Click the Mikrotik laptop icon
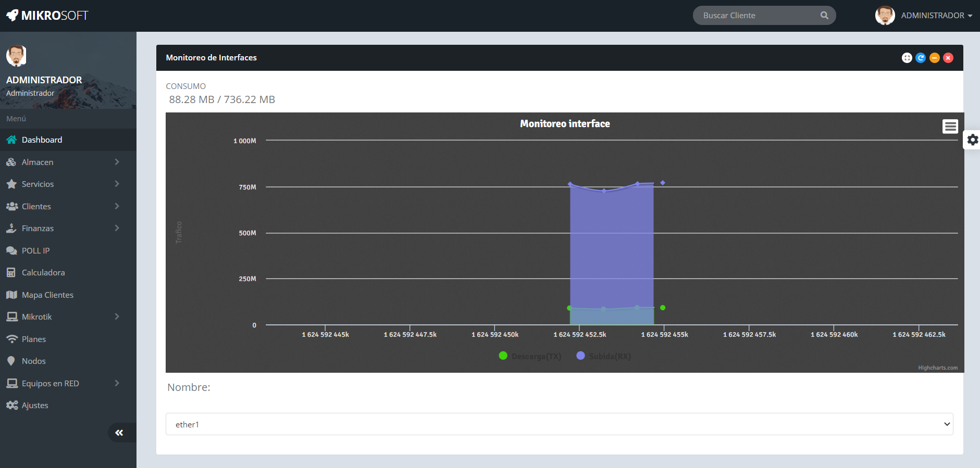980x468 pixels. pyautogui.click(x=11, y=317)
